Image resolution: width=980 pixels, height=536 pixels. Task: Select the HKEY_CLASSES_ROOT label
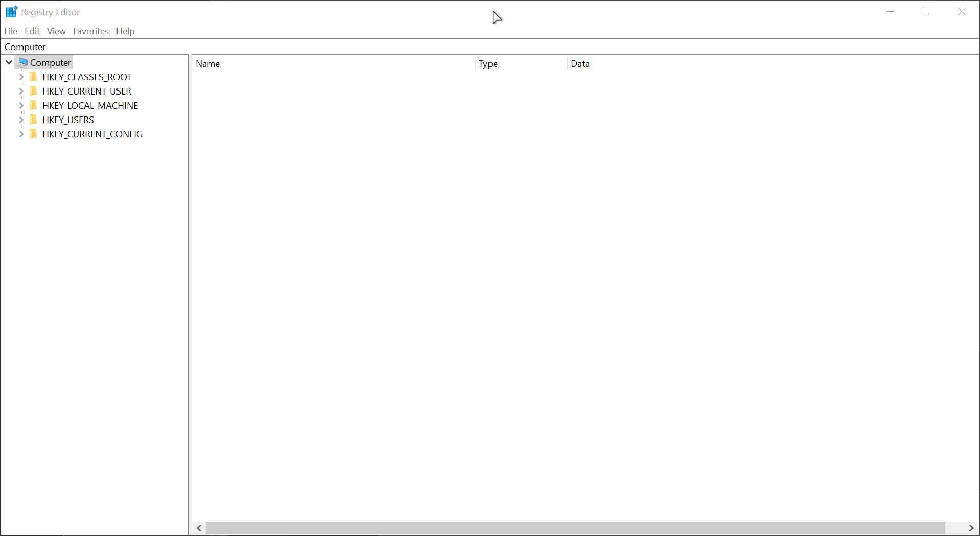[87, 77]
